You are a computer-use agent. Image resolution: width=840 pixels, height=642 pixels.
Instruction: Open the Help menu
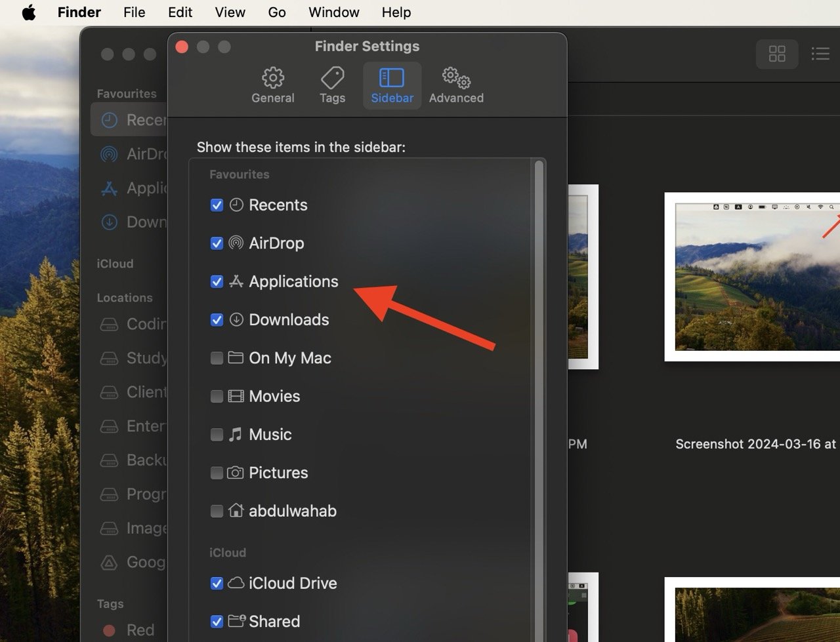point(396,12)
